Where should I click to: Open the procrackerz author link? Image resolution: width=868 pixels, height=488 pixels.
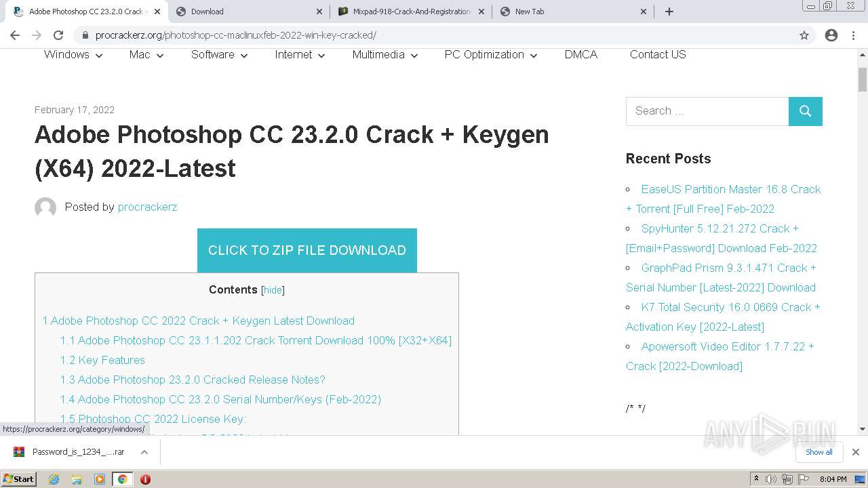(147, 207)
